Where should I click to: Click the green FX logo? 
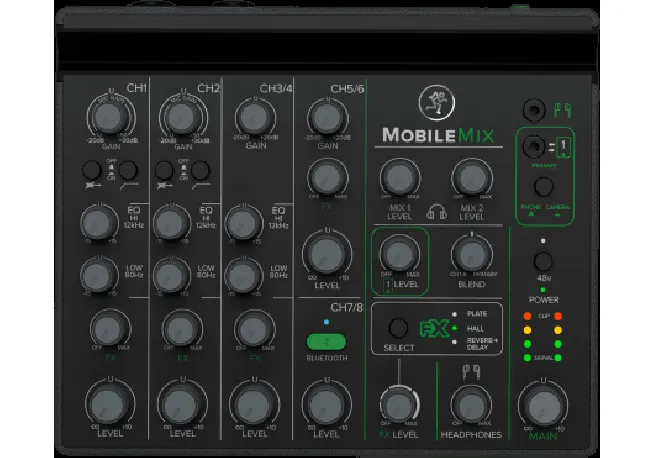(x=434, y=329)
